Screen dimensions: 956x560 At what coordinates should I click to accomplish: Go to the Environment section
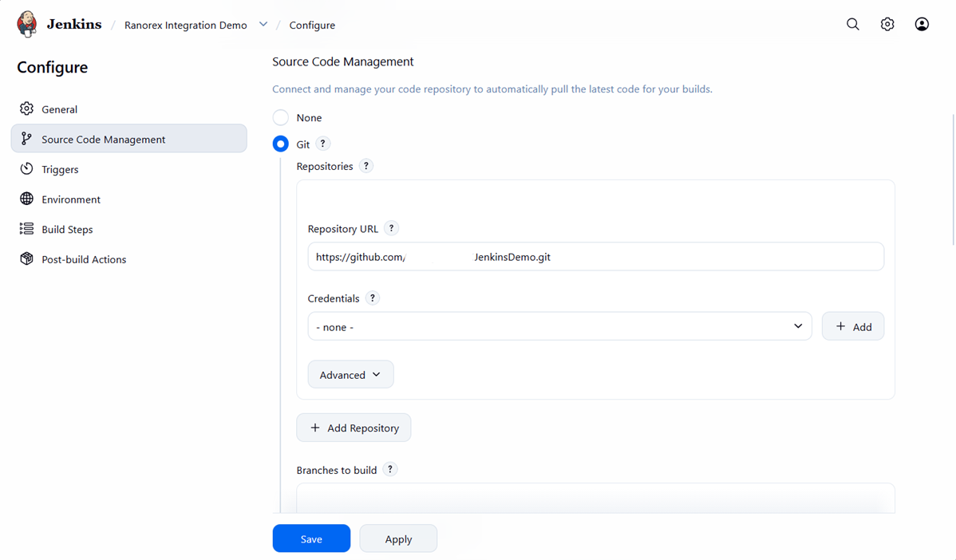click(x=128, y=199)
